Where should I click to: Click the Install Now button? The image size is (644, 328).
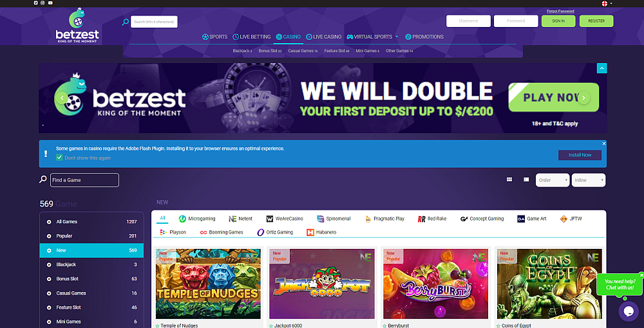pos(580,155)
